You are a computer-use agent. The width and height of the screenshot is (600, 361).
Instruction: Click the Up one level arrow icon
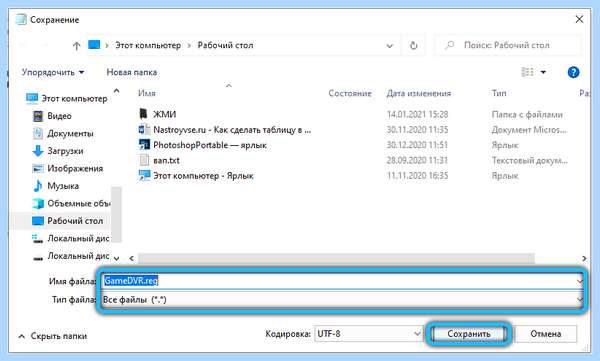pyautogui.click(x=77, y=46)
